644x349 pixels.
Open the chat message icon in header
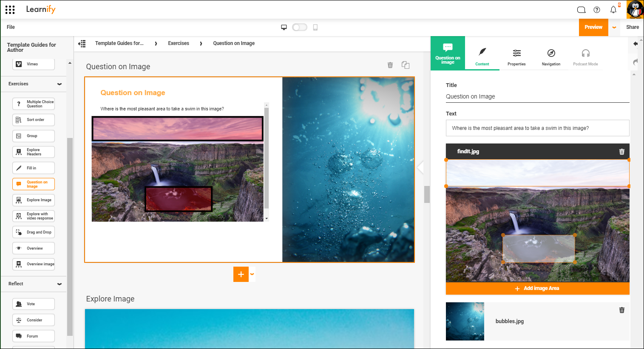click(581, 10)
